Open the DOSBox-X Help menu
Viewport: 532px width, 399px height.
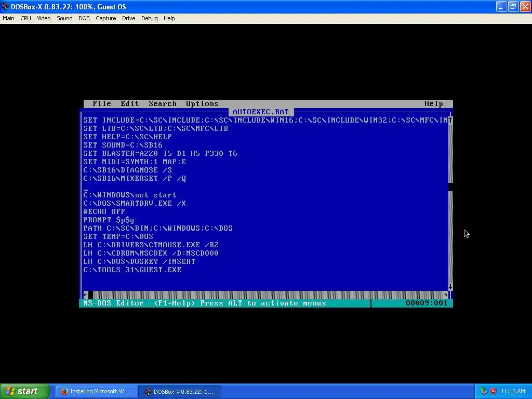click(x=169, y=18)
